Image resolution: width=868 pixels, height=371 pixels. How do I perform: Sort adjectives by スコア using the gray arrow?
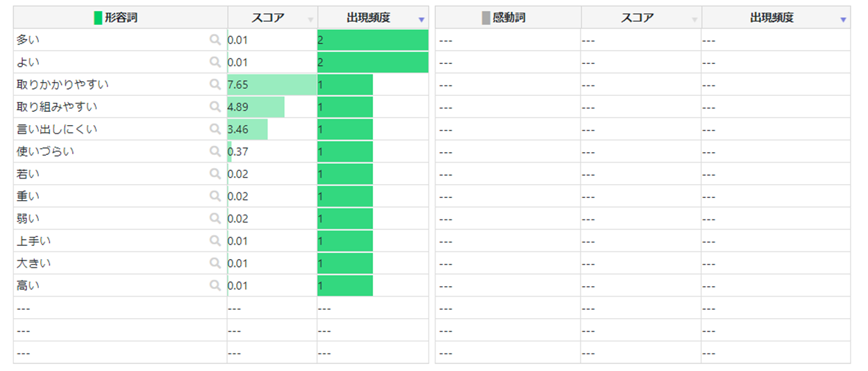pos(310,20)
